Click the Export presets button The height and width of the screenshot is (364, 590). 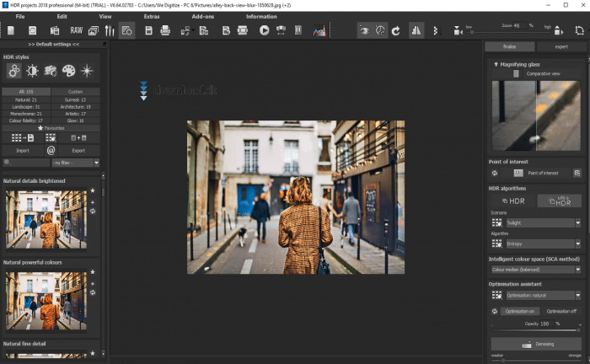click(78, 151)
